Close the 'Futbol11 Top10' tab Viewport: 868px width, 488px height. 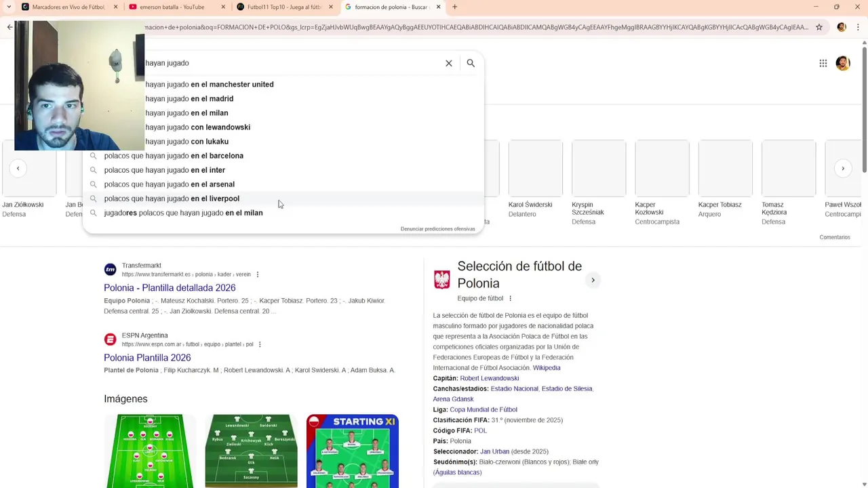[x=331, y=7]
